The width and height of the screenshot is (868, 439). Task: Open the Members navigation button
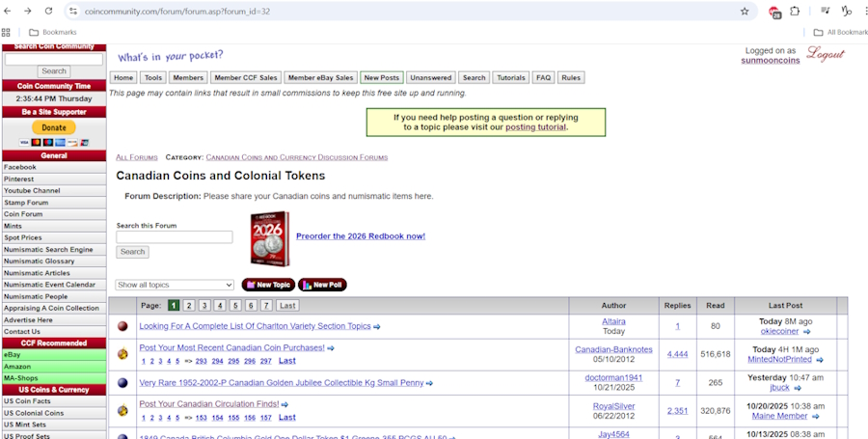tap(188, 77)
